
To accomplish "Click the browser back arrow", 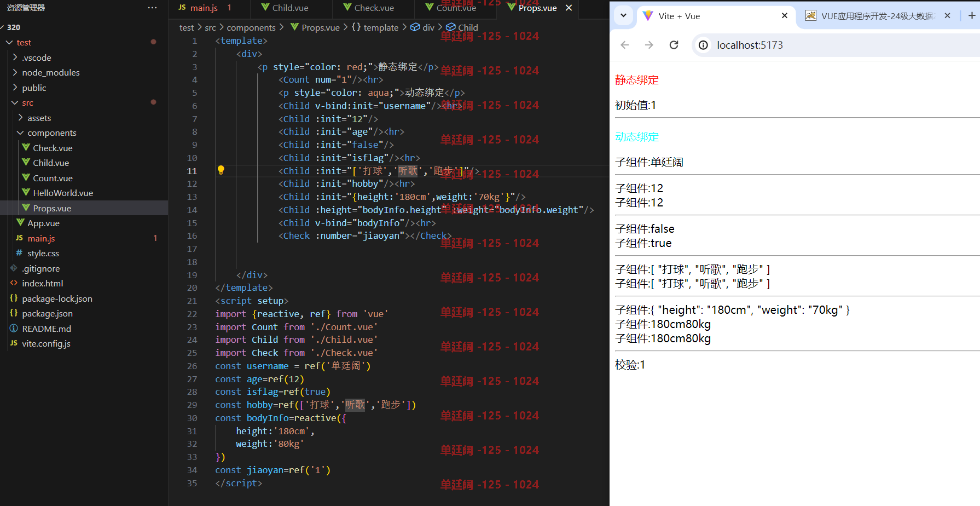I will pyautogui.click(x=625, y=45).
